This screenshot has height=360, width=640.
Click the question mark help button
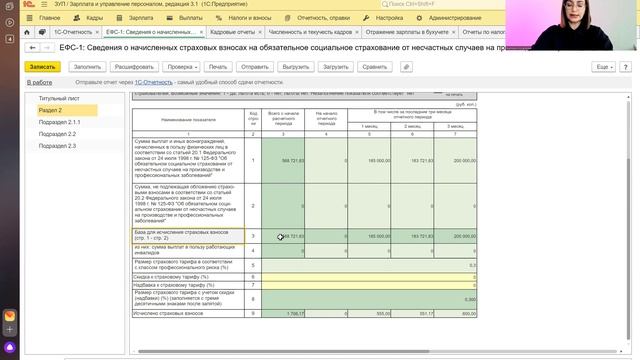click(x=625, y=67)
